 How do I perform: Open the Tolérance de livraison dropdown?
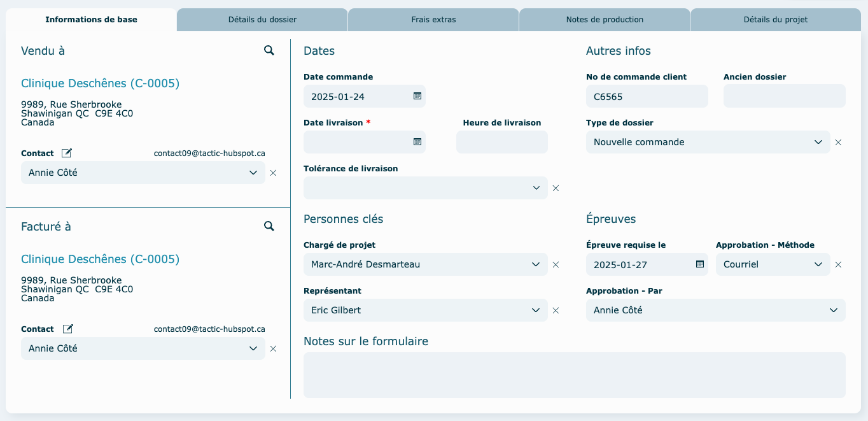536,188
